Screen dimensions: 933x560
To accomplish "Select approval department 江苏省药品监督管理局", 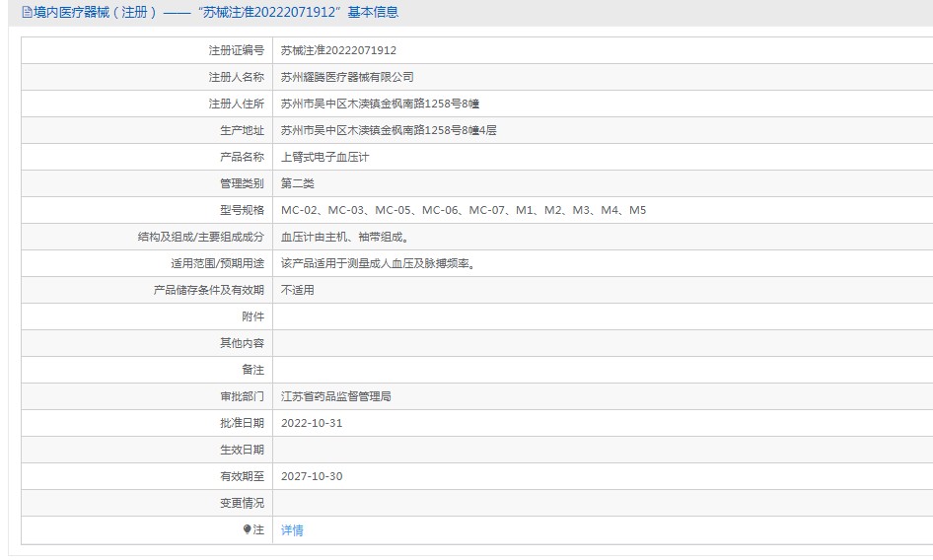I will click(336, 396).
